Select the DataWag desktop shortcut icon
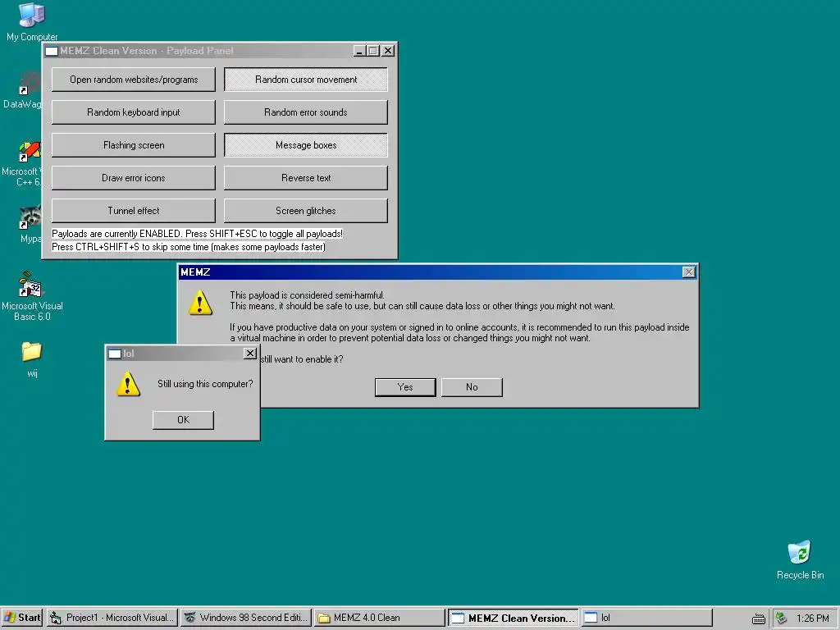Image resolution: width=840 pixels, height=630 pixels. 30,83
